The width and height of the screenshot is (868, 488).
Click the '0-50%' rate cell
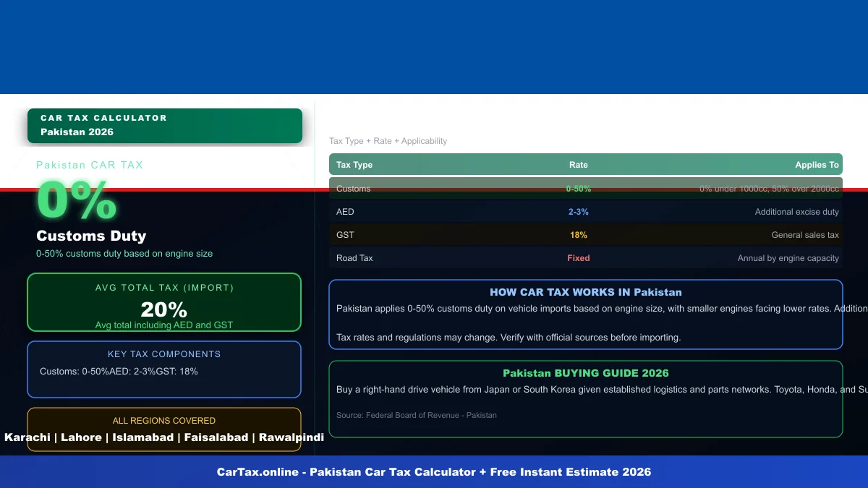point(579,189)
